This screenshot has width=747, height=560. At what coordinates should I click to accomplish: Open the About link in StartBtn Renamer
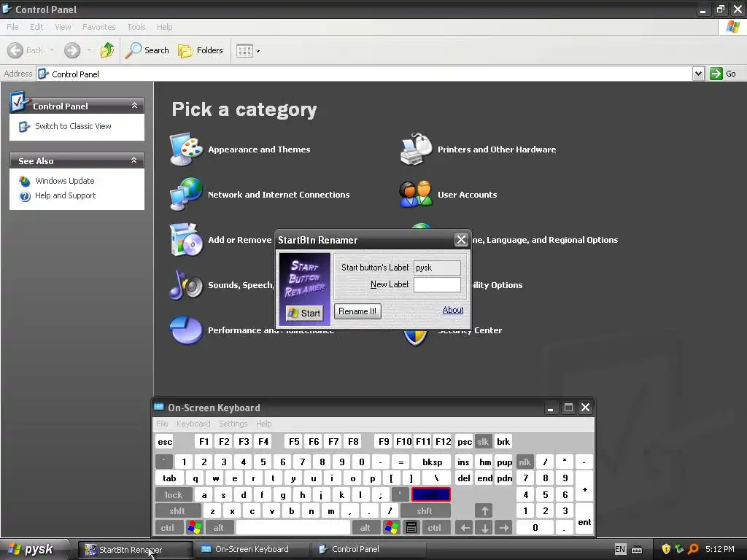click(452, 310)
